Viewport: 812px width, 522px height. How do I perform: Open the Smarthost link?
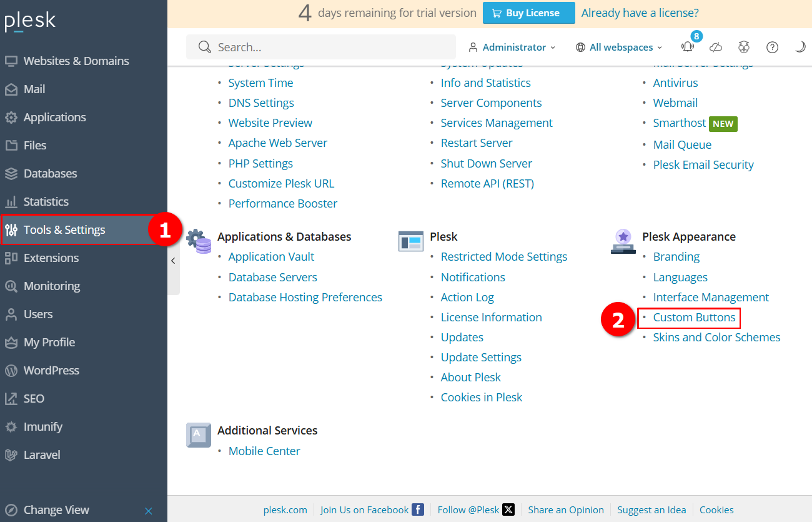[680, 123]
